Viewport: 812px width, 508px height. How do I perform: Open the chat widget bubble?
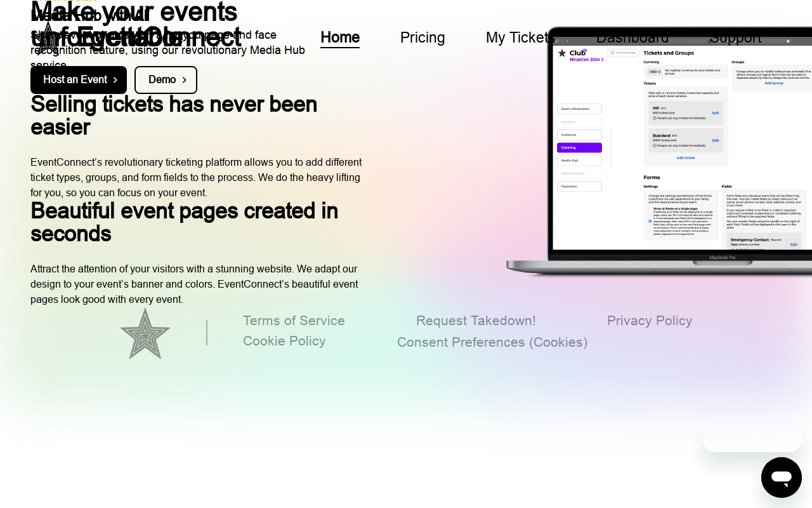click(x=782, y=478)
